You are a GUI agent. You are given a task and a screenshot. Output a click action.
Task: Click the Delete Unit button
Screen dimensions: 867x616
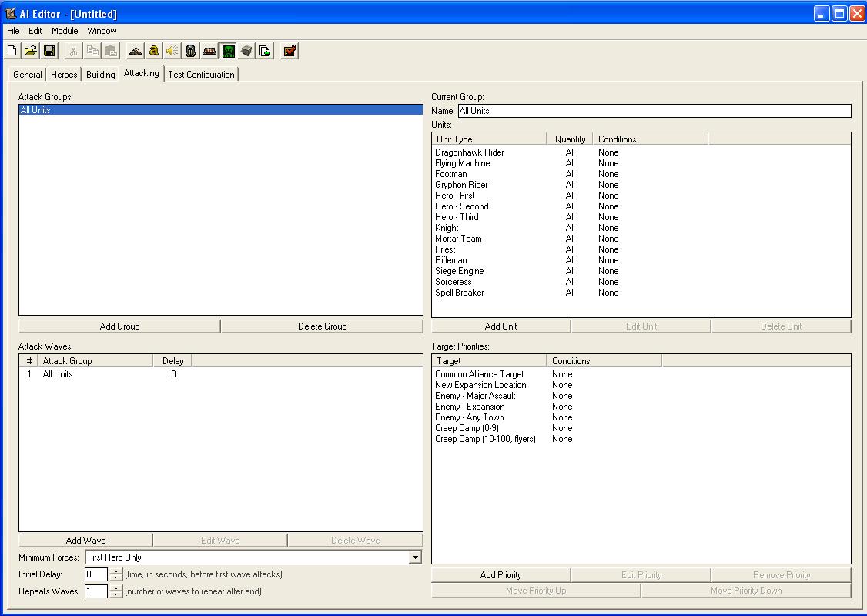pyautogui.click(x=782, y=326)
